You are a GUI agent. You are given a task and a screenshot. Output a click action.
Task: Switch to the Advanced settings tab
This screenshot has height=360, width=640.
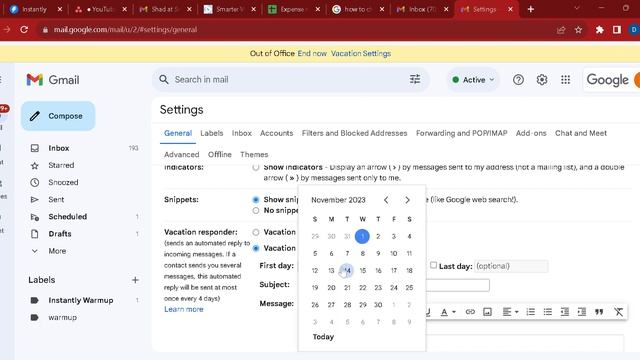point(182,155)
